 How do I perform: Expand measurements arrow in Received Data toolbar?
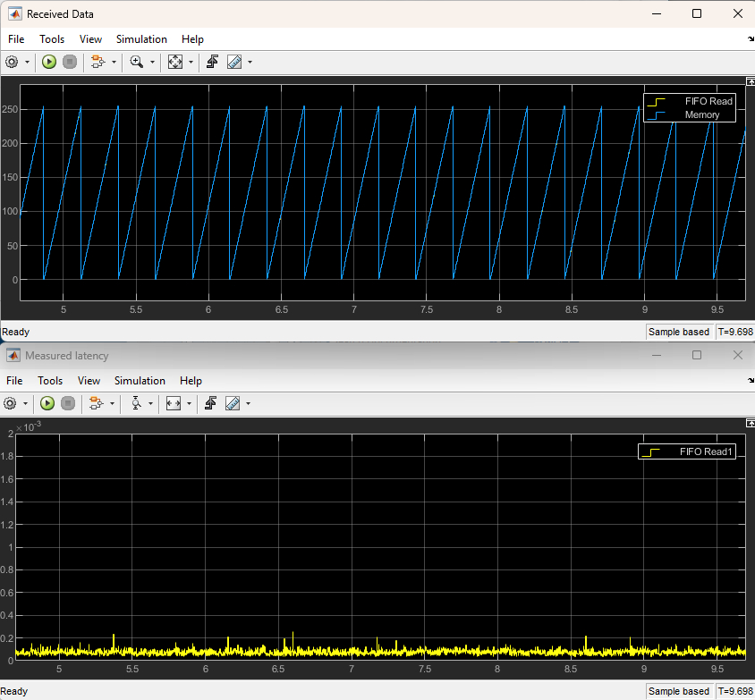[x=250, y=62]
